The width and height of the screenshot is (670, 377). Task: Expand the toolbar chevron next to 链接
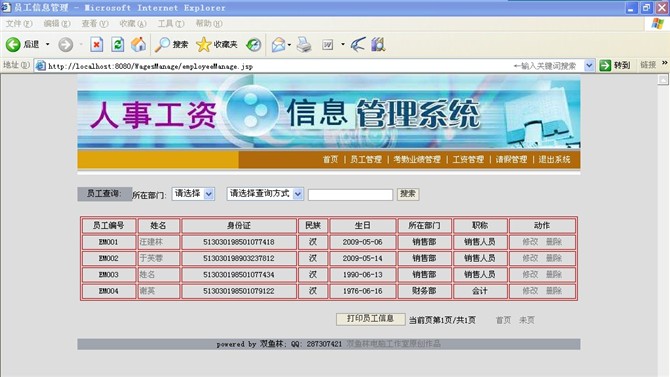(664, 63)
